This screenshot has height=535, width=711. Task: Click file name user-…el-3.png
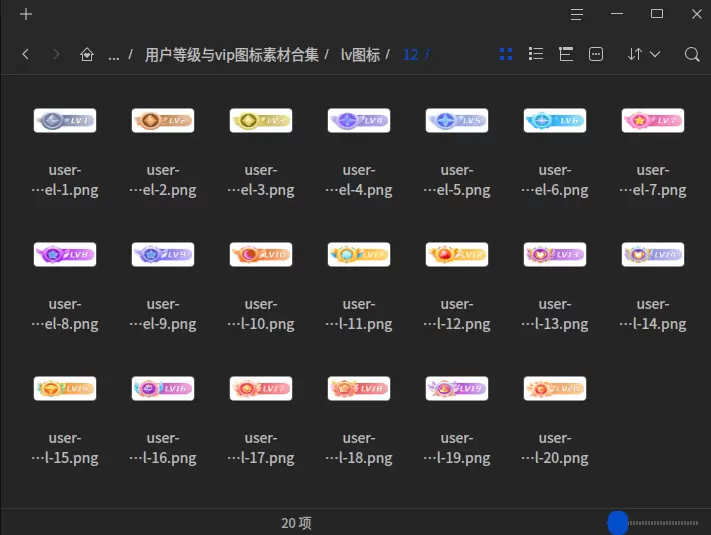click(261, 180)
